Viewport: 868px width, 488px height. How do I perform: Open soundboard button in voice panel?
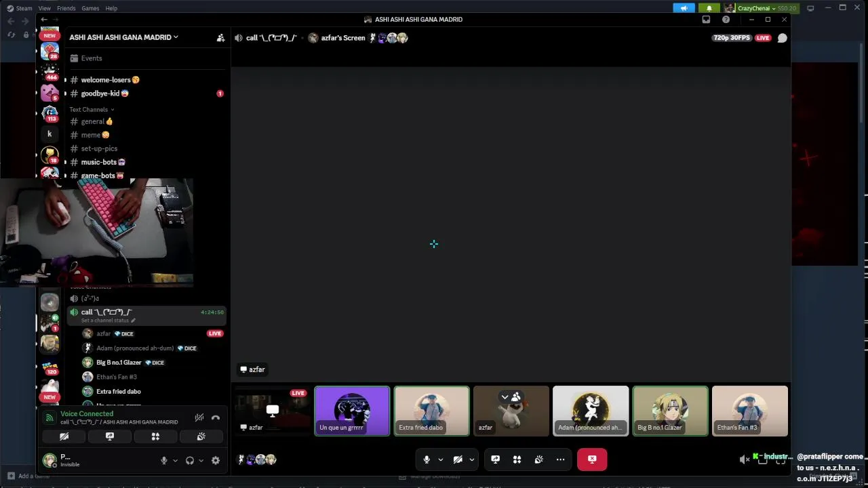click(x=201, y=436)
